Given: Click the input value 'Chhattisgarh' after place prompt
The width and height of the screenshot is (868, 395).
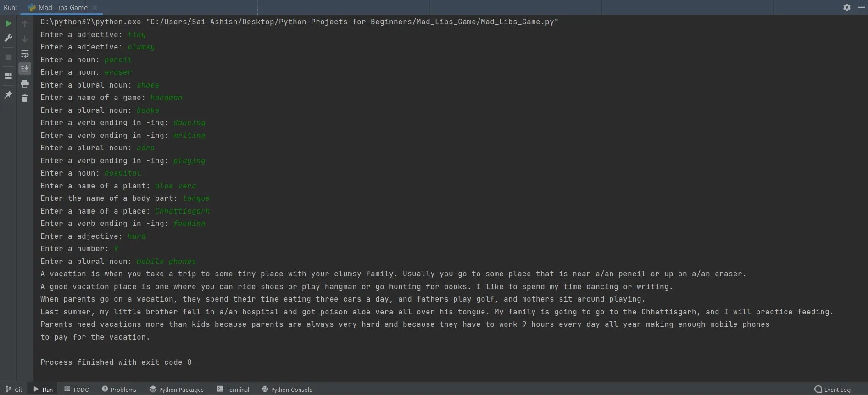Looking at the screenshot, I should [182, 211].
